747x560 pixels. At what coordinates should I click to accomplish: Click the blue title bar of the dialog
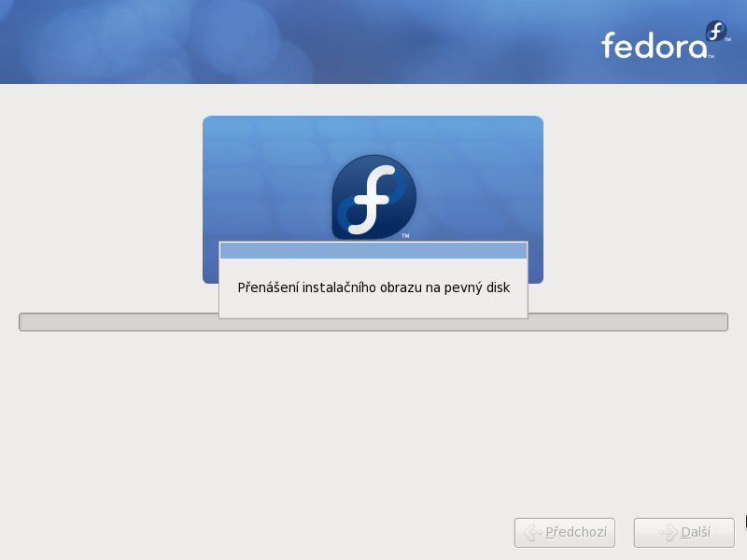pyautogui.click(x=373, y=250)
